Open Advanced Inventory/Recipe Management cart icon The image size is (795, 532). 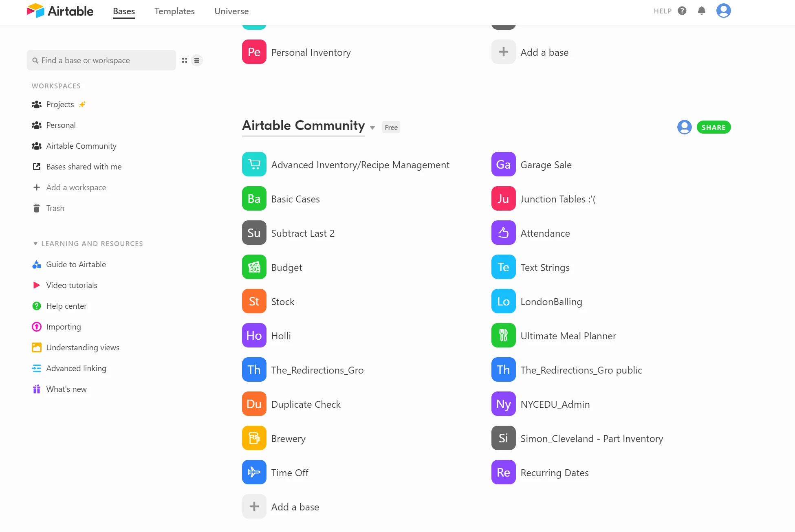tap(254, 164)
